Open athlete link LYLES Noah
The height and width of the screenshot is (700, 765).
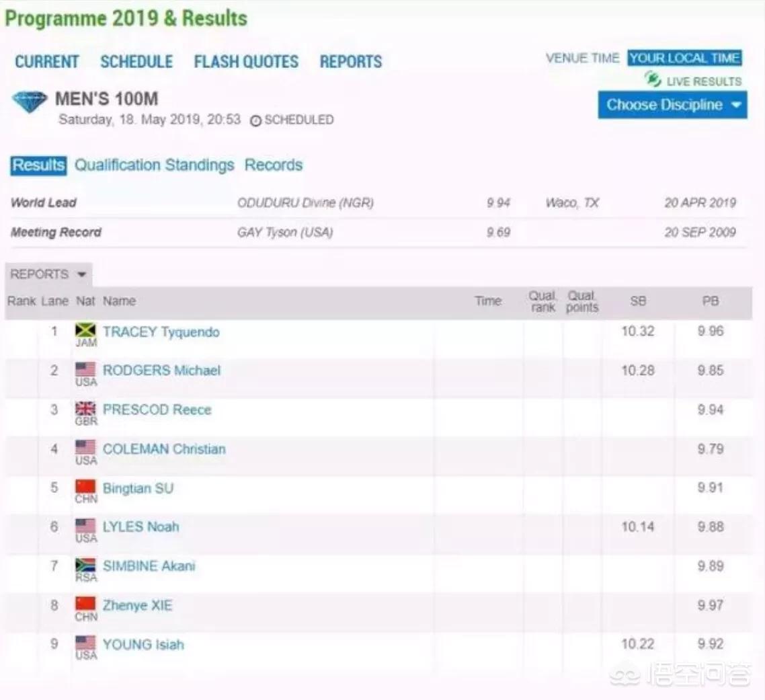pos(141,527)
